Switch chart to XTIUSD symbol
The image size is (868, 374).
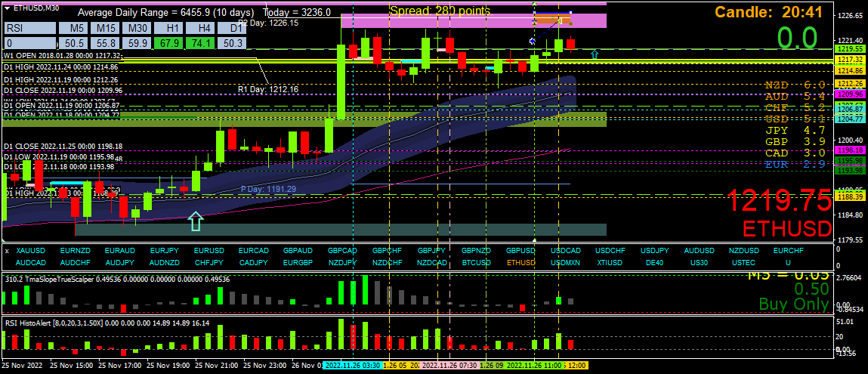[x=610, y=262]
